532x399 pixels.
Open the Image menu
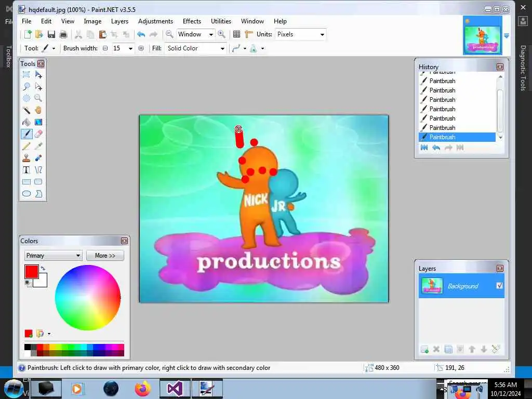[92, 21]
